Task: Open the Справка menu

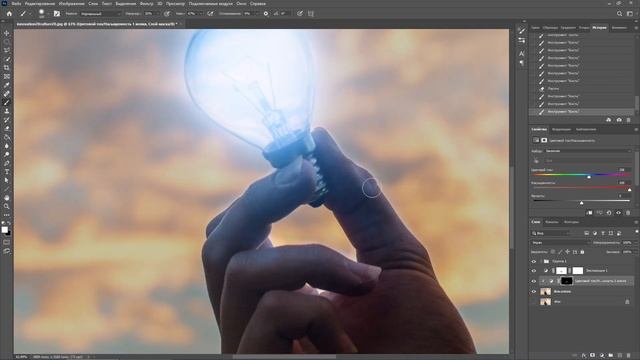Action: [258, 3]
